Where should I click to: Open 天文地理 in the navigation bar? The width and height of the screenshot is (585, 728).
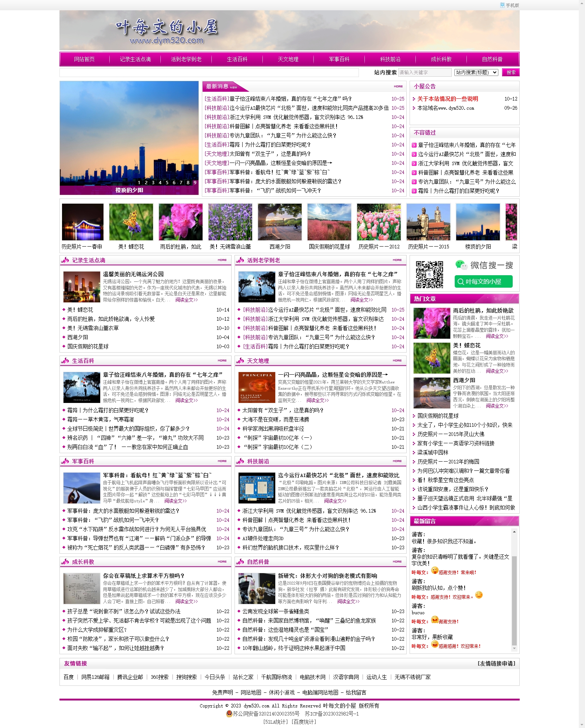click(x=288, y=59)
